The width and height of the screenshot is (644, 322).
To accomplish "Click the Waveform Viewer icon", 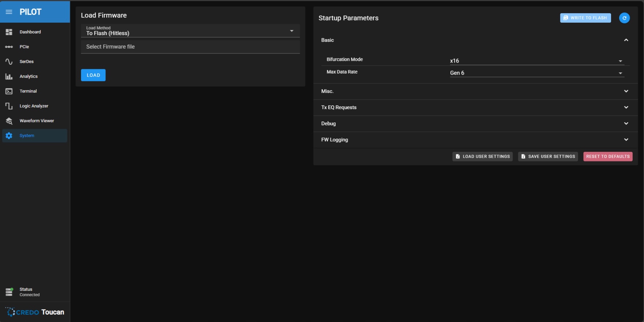I will (9, 121).
